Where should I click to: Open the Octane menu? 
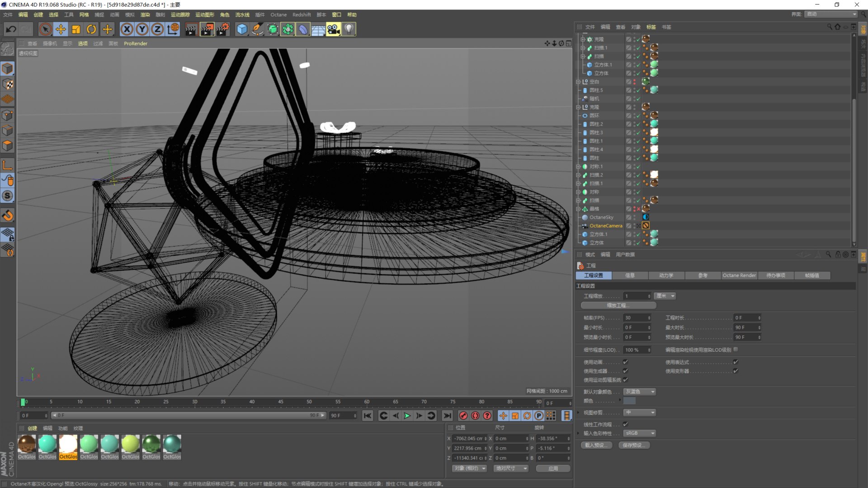point(278,14)
